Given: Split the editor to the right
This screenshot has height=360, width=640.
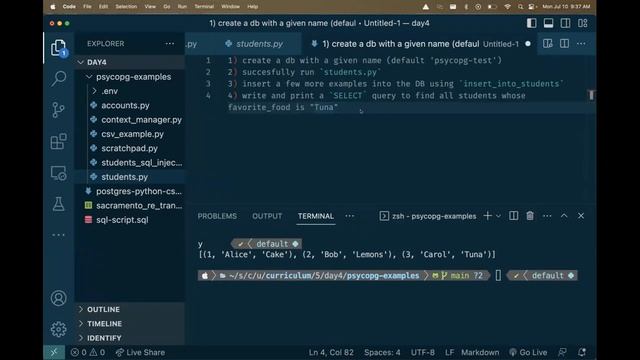Looking at the screenshot, I should pos(564,44).
